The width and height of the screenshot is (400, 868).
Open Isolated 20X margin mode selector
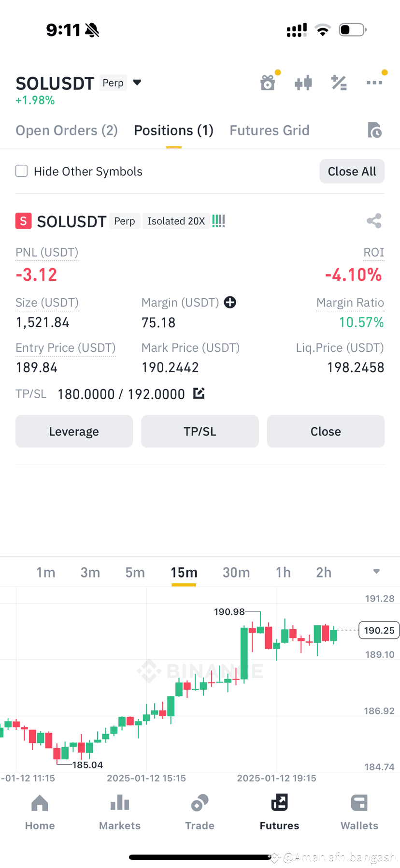click(176, 221)
